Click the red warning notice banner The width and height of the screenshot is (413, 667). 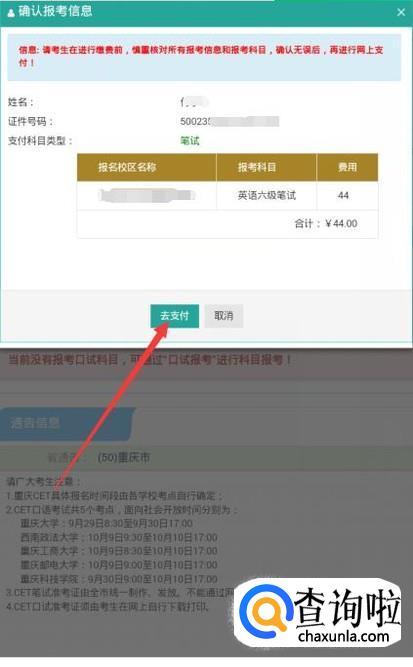[x=204, y=57]
